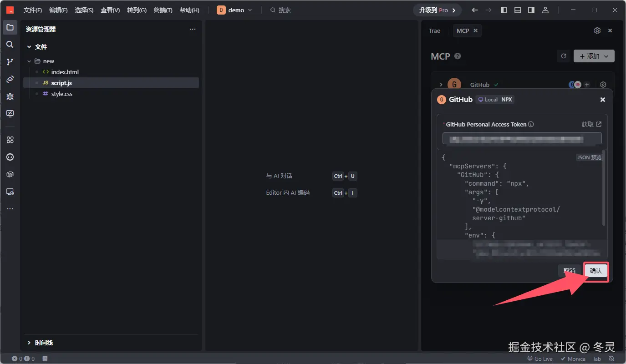Click Tab in the status bar
Screen dimensions: 626x364
[597, 359]
